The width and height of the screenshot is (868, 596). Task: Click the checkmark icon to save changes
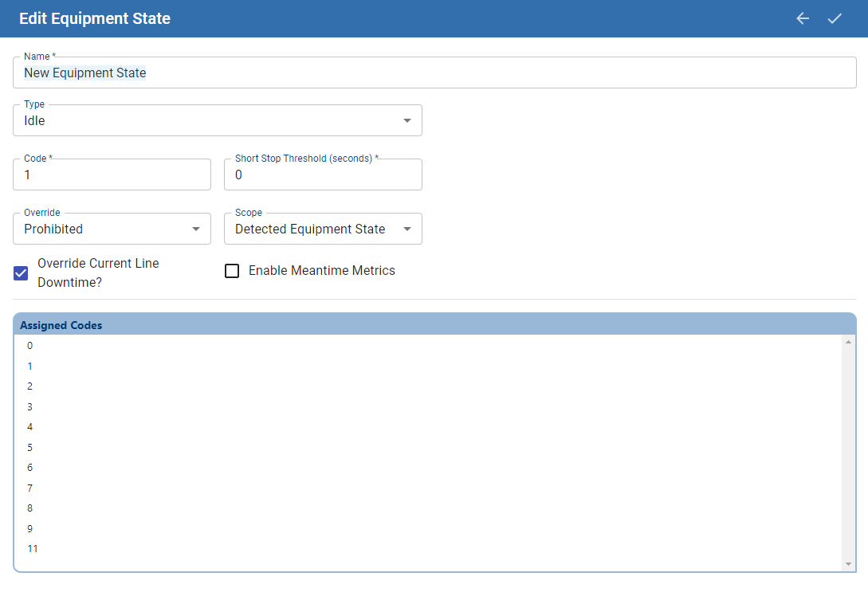[835, 18]
